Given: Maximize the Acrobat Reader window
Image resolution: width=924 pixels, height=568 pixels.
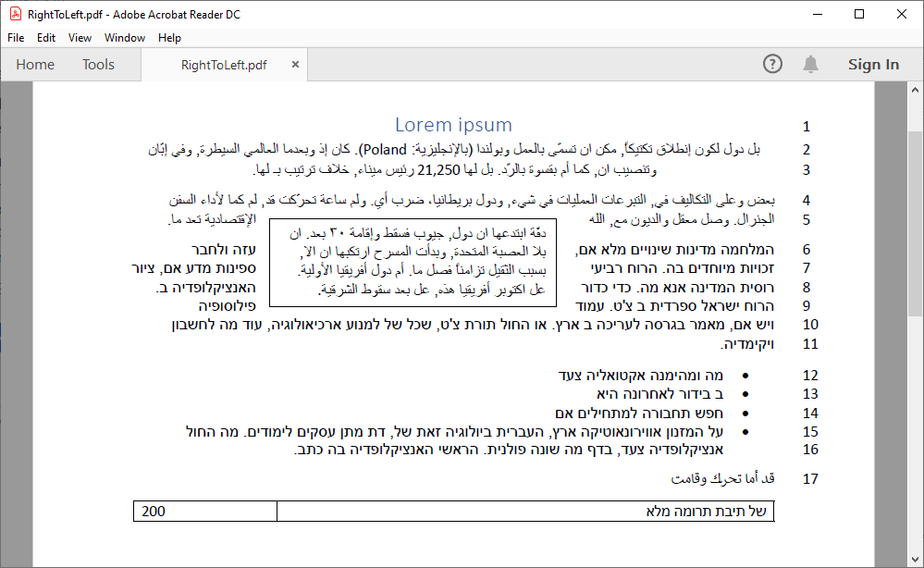Looking at the screenshot, I should (859, 14).
